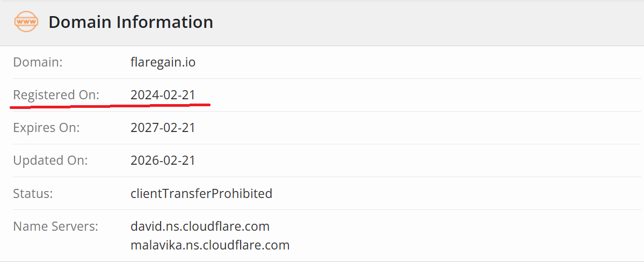Select the 2024-02-21 registration date
The height and width of the screenshot is (264, 644).
163,96
